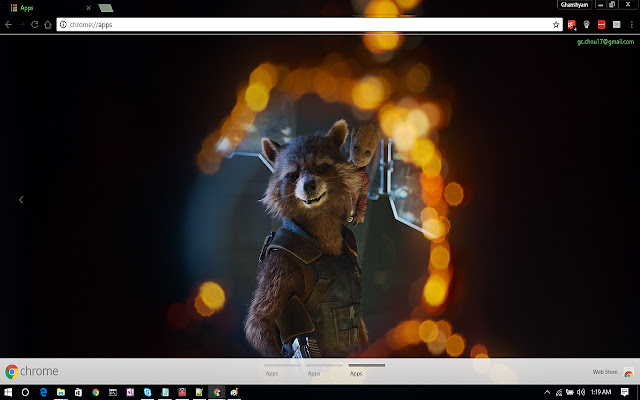
Task: Open the Home page button
Action: [48, 24]
